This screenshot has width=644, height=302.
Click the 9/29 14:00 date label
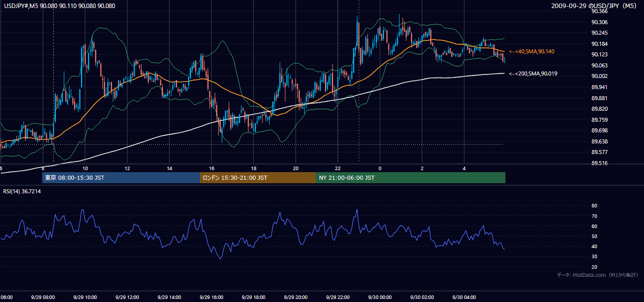coord(169,297)
